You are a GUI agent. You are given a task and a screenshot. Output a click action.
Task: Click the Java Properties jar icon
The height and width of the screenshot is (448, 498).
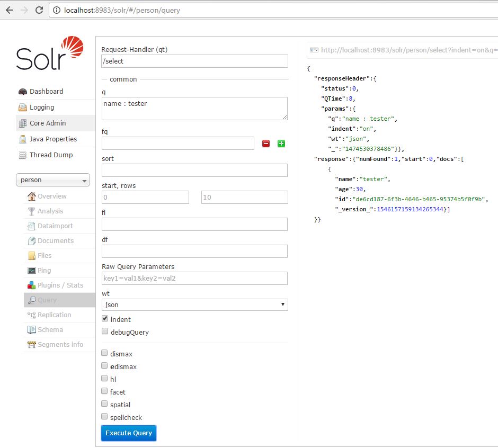(23, 139)
